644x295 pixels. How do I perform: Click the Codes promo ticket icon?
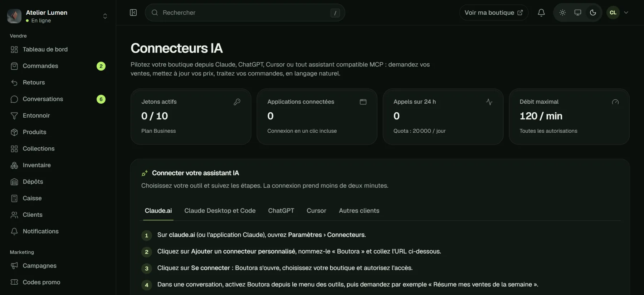pos(14,282)
